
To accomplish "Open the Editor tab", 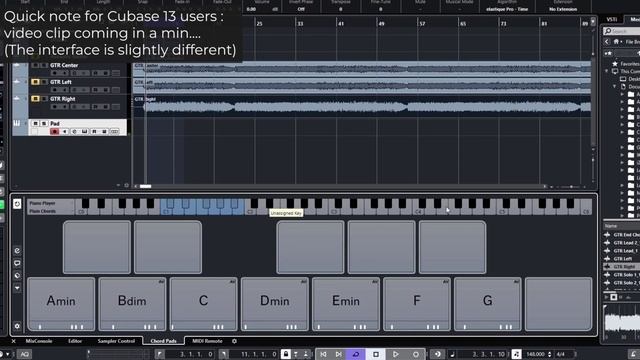I will [x=75, y=341].
